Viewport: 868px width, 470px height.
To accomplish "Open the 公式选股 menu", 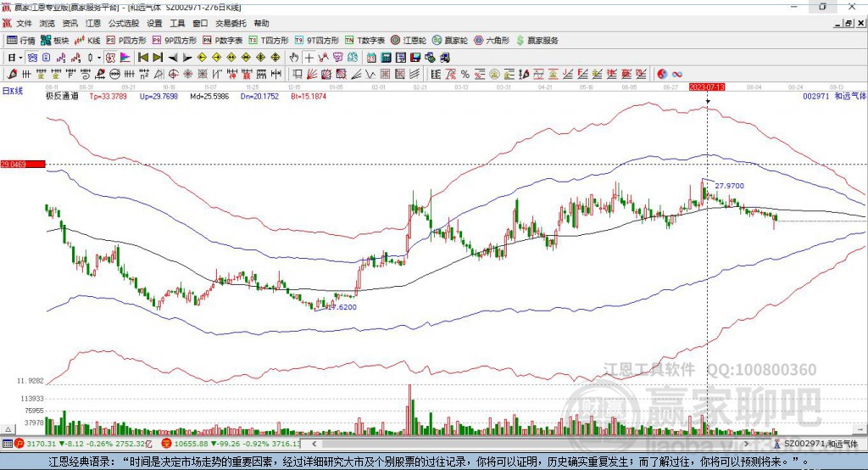I will pyautogui.click(x=124, y=23).
